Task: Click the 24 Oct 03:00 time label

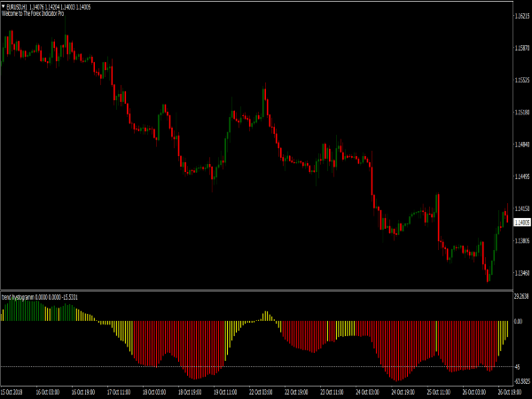Action: (368, 392)
